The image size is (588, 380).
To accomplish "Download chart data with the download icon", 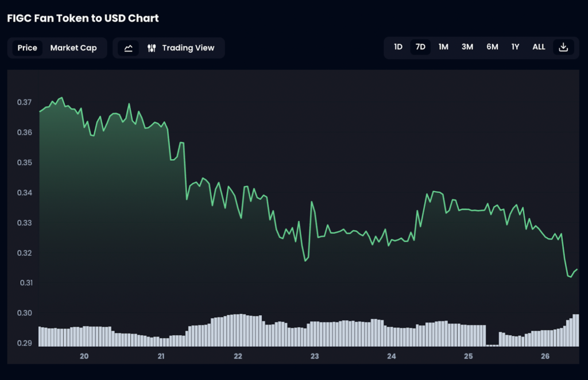I will 563,47.
